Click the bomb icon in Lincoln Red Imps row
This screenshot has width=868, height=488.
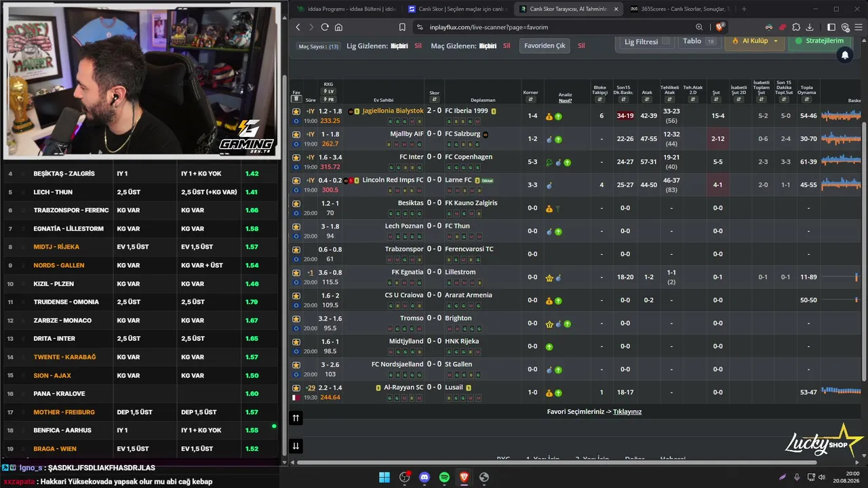[549, 186]
